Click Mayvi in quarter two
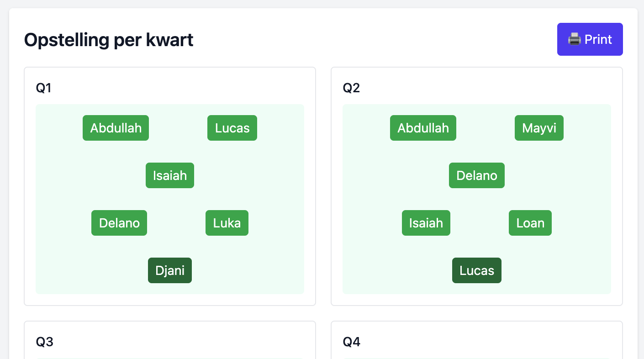Image resolution: width=644 pixels, height=359 pixels. [539, 128]
